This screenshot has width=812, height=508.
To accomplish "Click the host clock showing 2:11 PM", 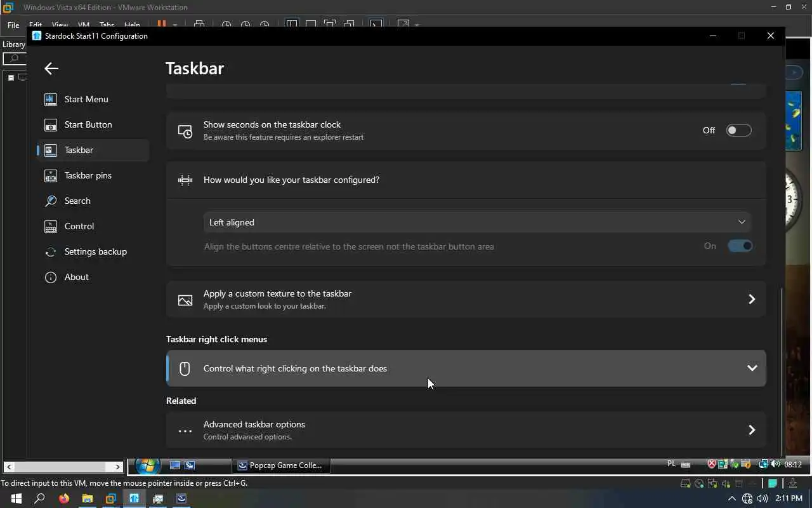I will [x=789, y=498].
